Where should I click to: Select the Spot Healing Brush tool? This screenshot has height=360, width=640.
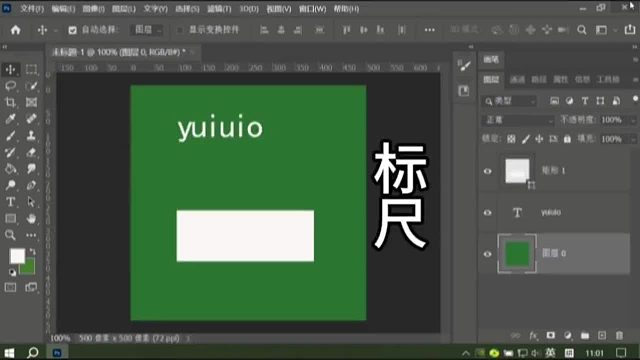31,119
